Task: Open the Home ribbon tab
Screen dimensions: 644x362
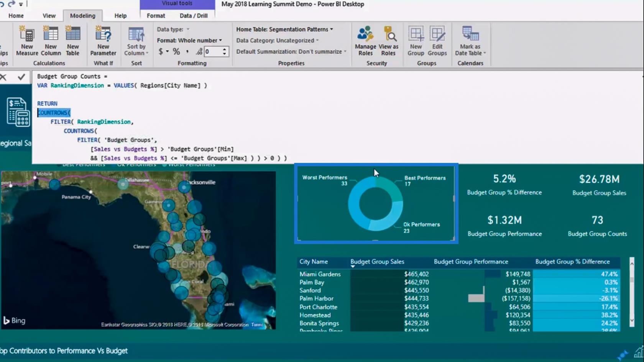Action: click(x=16, y=16)
